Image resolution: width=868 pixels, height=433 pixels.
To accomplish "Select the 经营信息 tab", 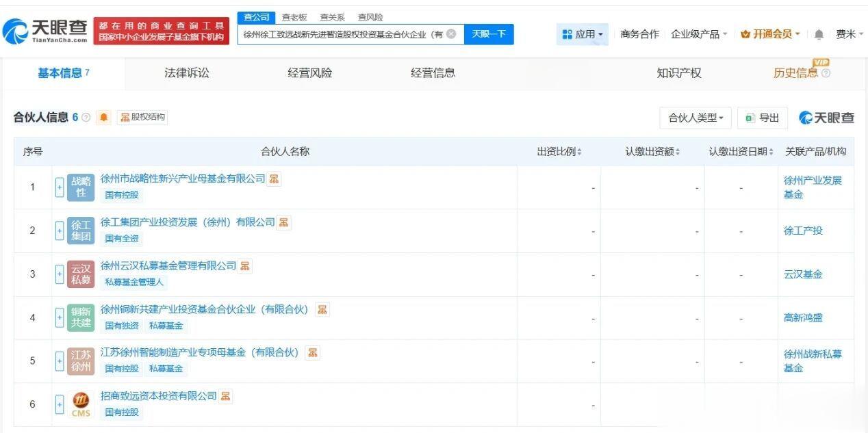I will [x=433, y=73].
